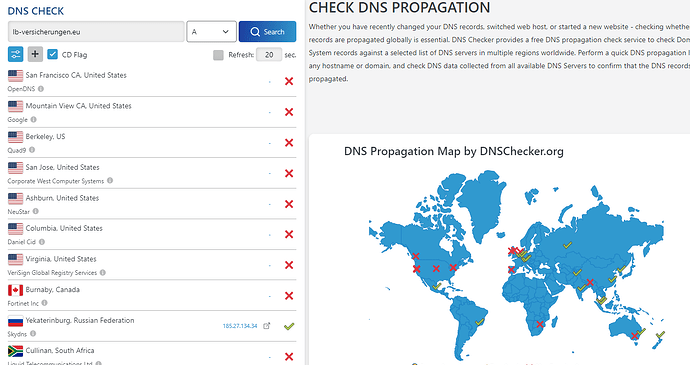Open the record type A dropdown

211,32
